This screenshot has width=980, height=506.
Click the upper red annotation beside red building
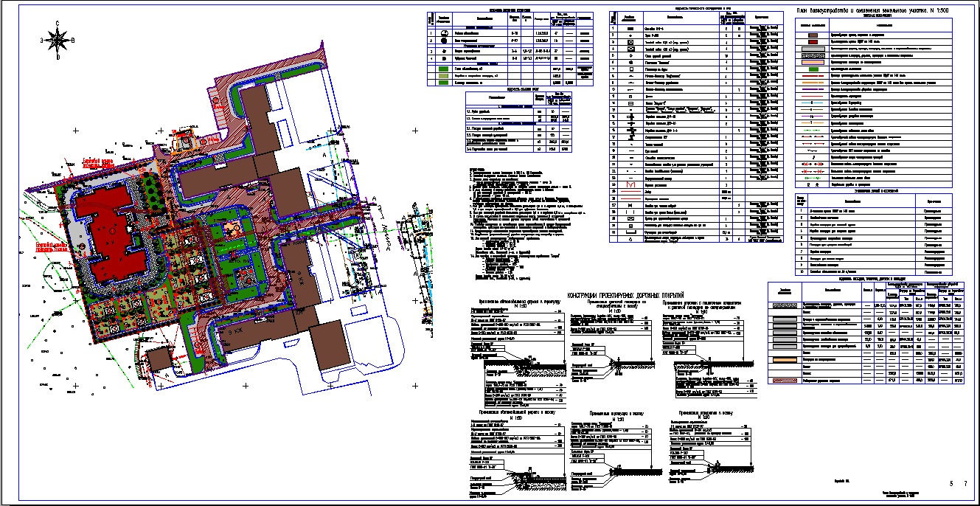[x=99, y=162]
